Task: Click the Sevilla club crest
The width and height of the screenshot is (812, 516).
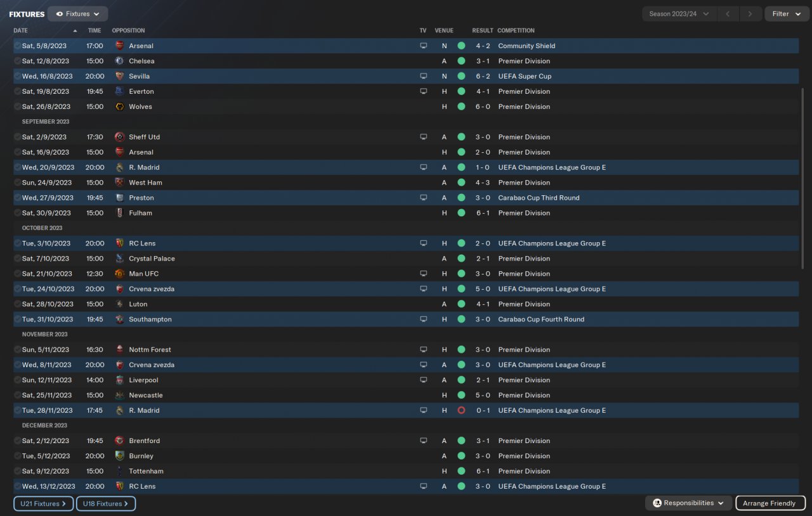Action: (119, 76)
